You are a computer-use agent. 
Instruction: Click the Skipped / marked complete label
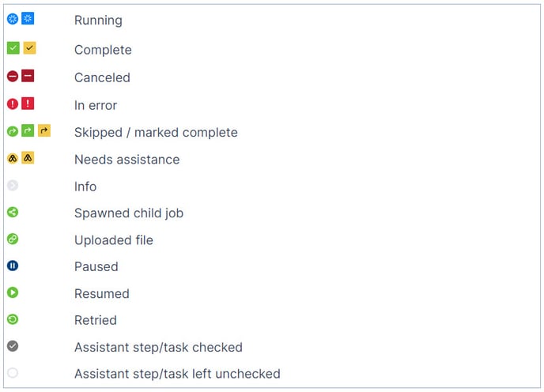(x=156, y=133)
